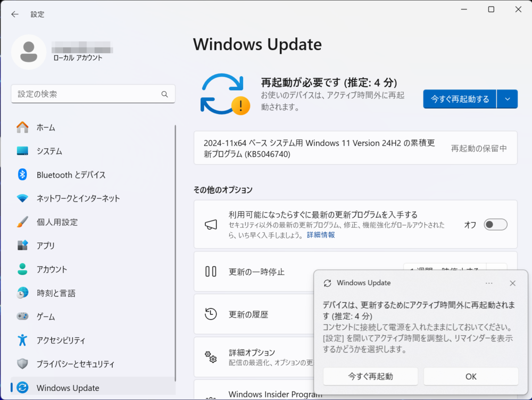Click the user profile avatar icon

coord(29,52)
